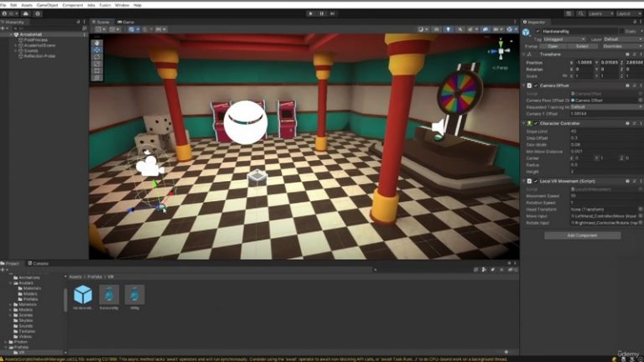Disable the Character Controller component checkbox
Screen dimensions: 644x362
536,123
